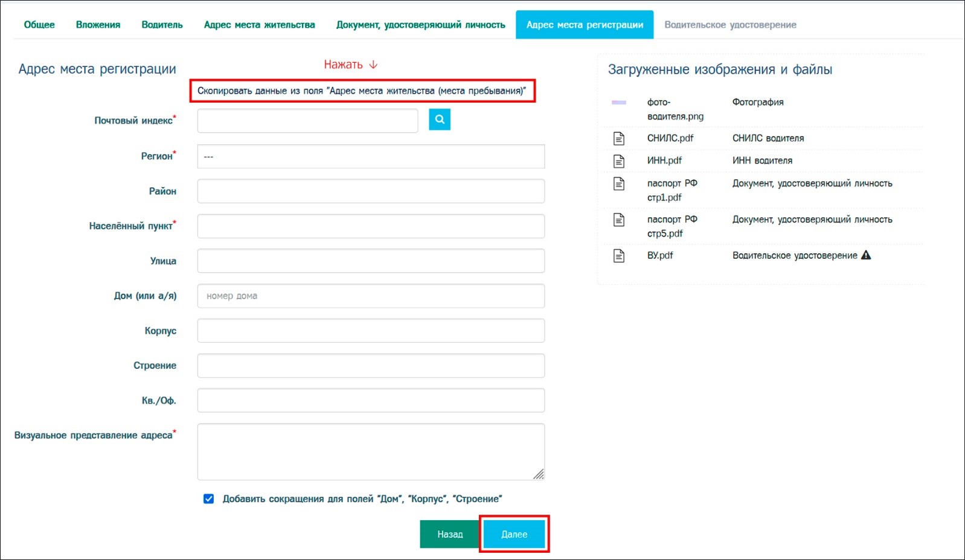Image resolution: width=965 pixels, height=560 pixels.
Task: Click 'Документ, удостоверяющий личность' label for стр1.pdf
Action: click(x=812, y=183)
